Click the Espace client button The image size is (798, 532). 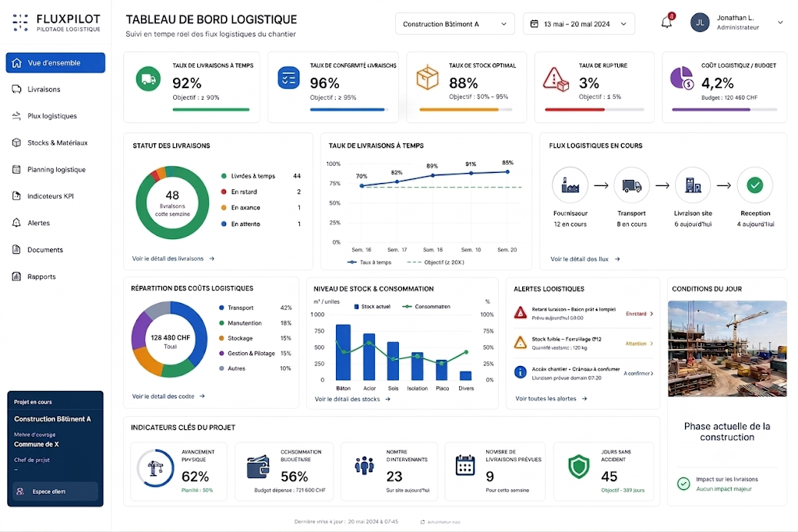tap(55, 491)
